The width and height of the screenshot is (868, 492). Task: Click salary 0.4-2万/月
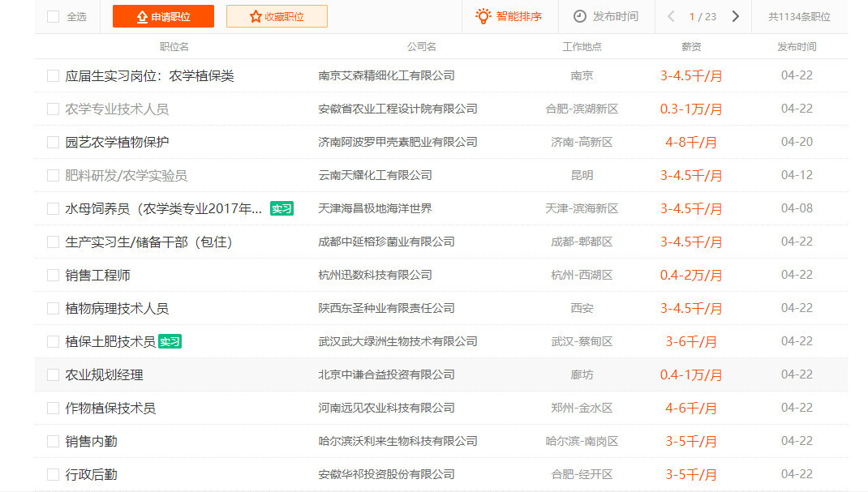pyautogui.click(x=691, y=275)
